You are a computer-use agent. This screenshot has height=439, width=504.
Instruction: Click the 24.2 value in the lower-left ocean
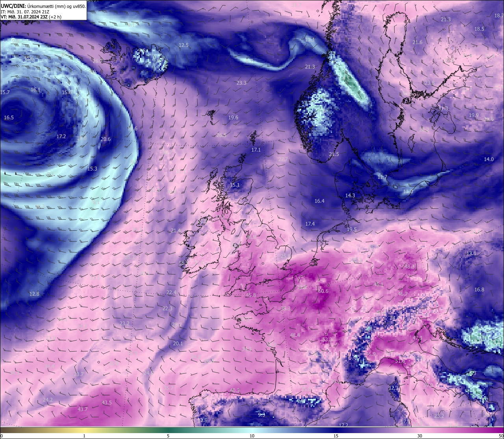coord(48,400)
